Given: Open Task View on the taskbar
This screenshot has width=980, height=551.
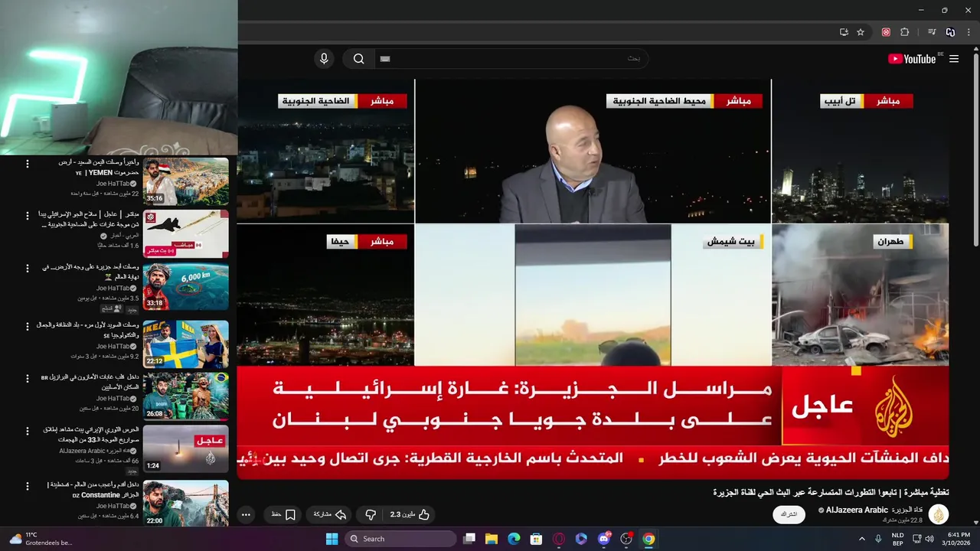Looking at the screenshot, I should coord(469,539).
